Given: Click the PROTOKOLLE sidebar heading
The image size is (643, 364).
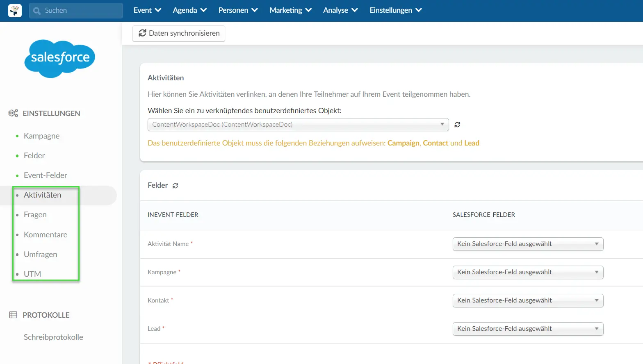Looking at the screenshot, I should [x=46, y=315].
